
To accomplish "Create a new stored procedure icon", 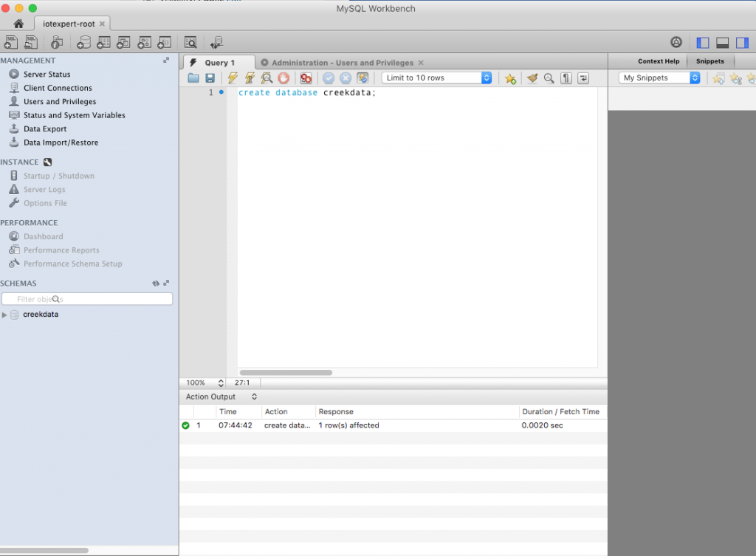I will [x=144, y=42].
